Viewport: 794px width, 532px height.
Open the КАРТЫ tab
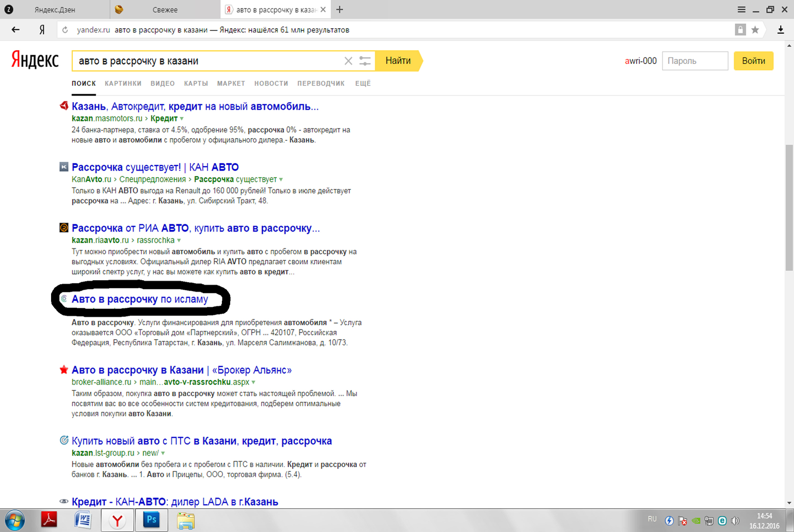[x=196, y=83]
